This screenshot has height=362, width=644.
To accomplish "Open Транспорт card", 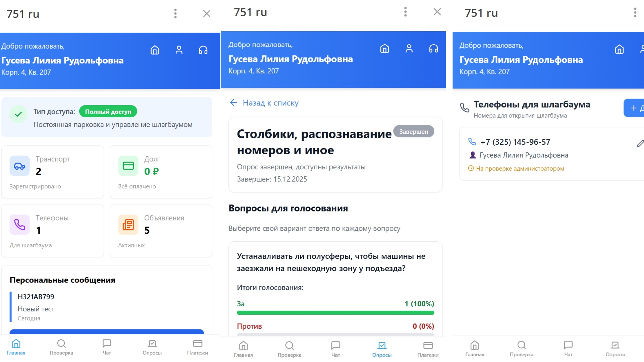I will pyautogui.click(x=53, y=172).
